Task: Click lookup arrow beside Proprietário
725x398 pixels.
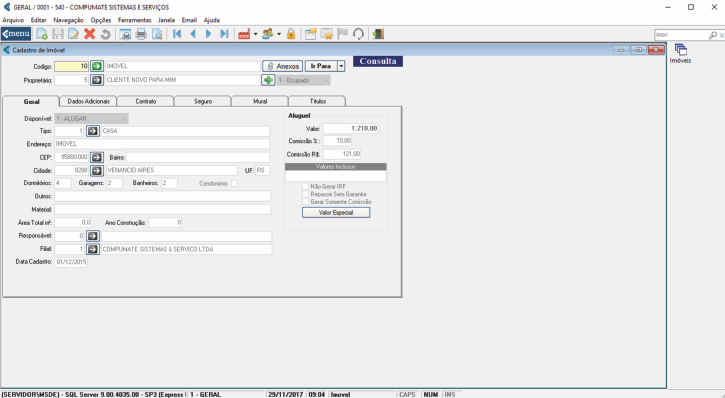Action: click(x=96, y=80)
